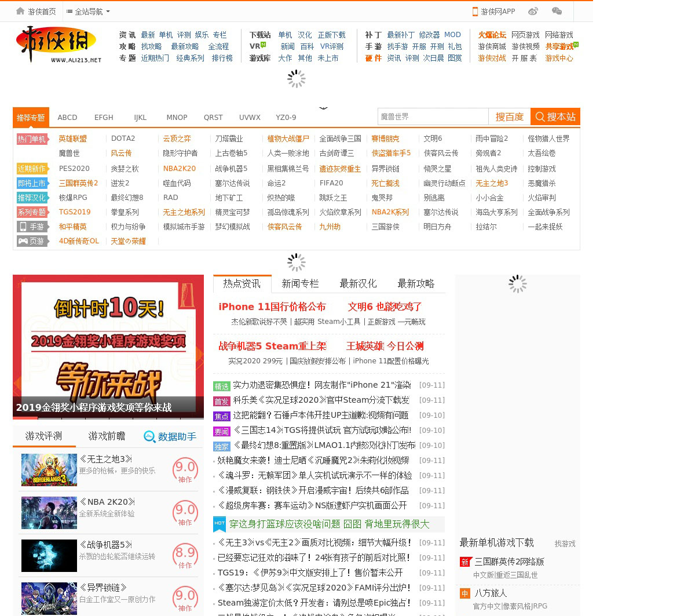The image size is (695, 616).
Task: Switch to the 新闻专栏 tab
Action: pos(300,283)
